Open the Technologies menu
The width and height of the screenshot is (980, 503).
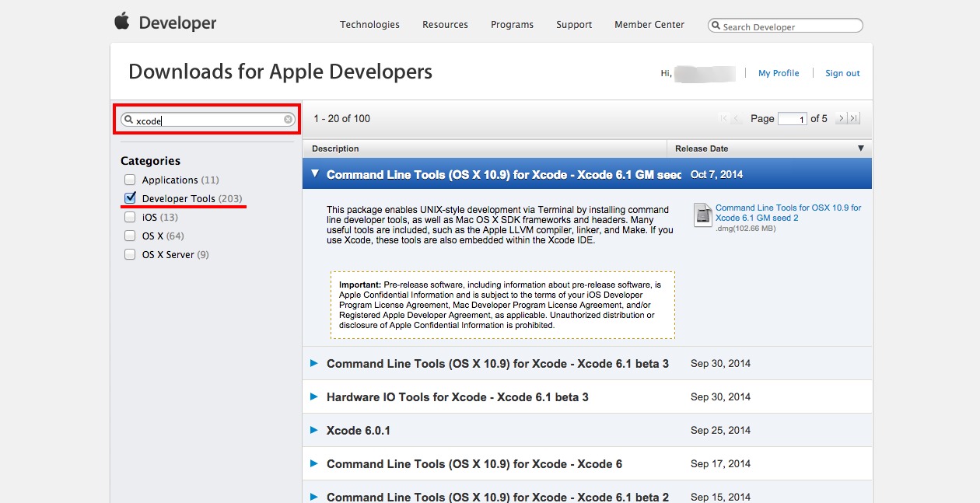pos(369,24)
